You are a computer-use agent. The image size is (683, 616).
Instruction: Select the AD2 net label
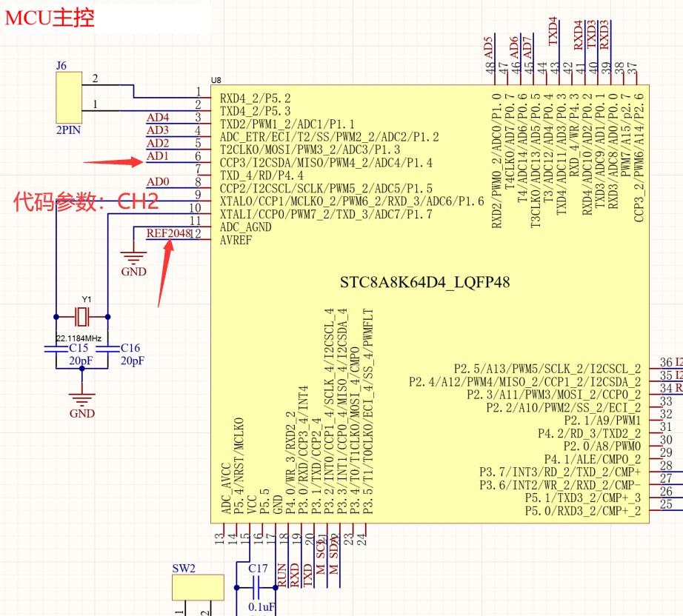[158, 143]
